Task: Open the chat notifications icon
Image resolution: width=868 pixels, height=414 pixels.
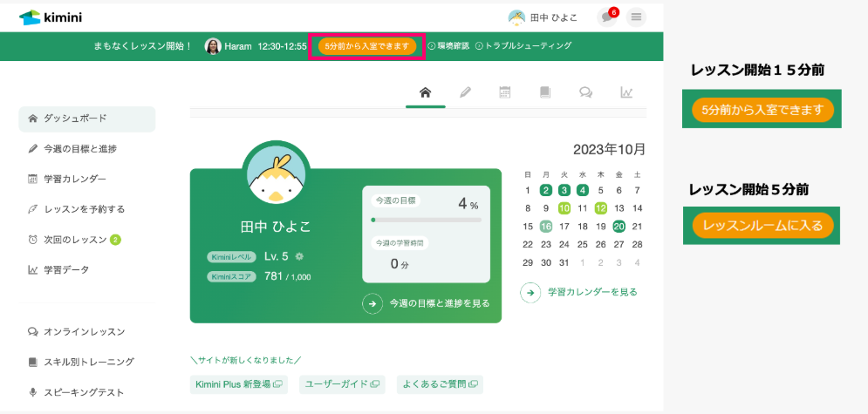Action: point(606,17)
